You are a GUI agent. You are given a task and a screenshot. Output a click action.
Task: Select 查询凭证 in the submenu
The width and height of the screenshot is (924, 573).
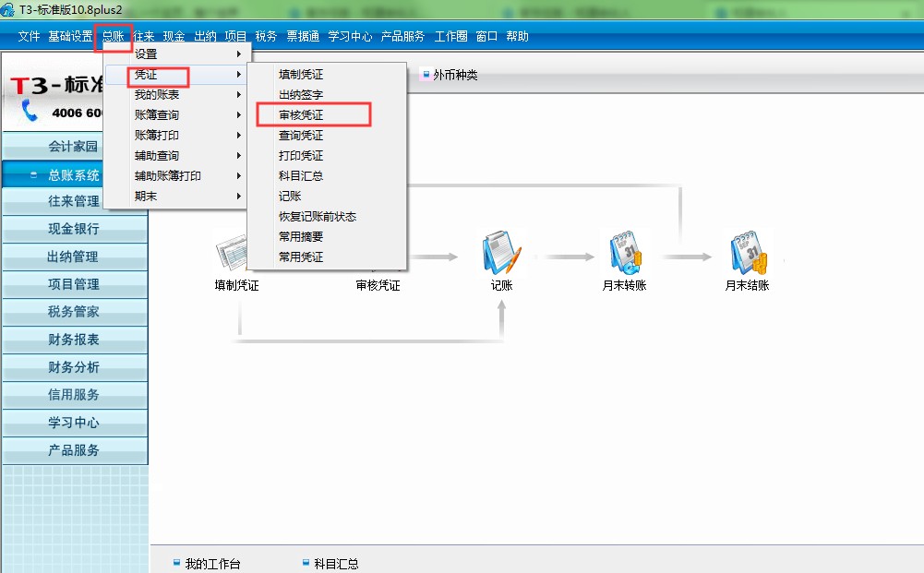(x=327, y=136)
